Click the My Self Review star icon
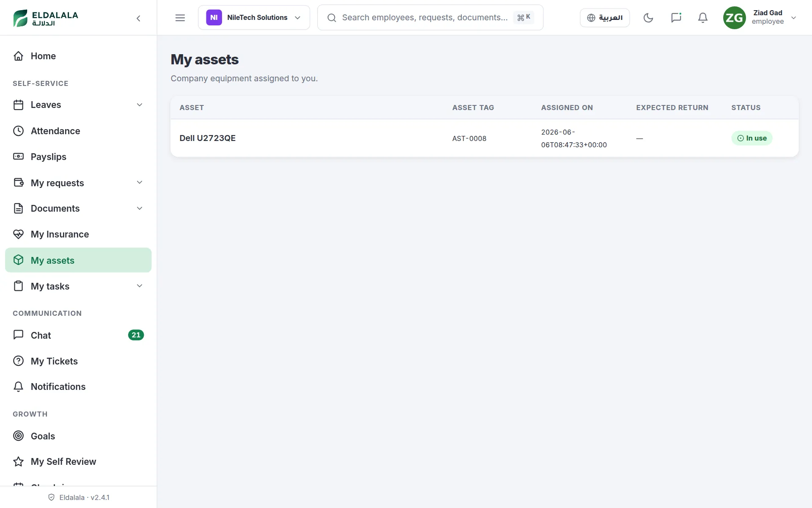This screenshot has height=508, width=812. tap(18, 461)
